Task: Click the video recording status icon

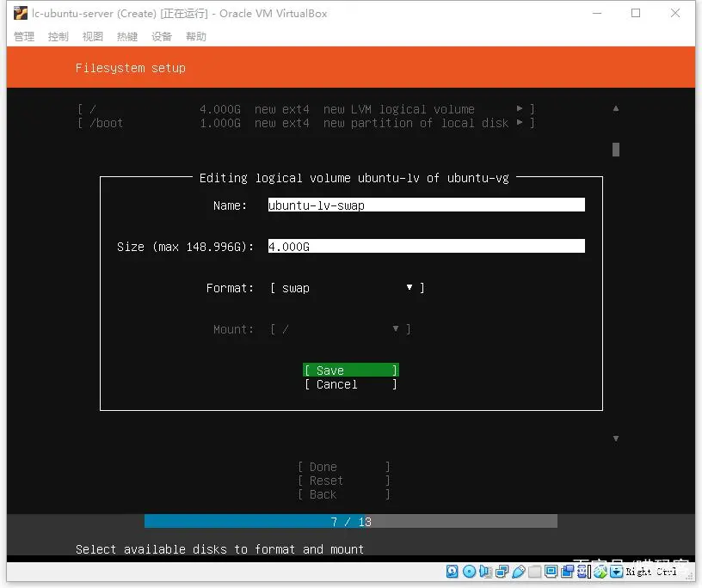Action: (x=567, y=572)
